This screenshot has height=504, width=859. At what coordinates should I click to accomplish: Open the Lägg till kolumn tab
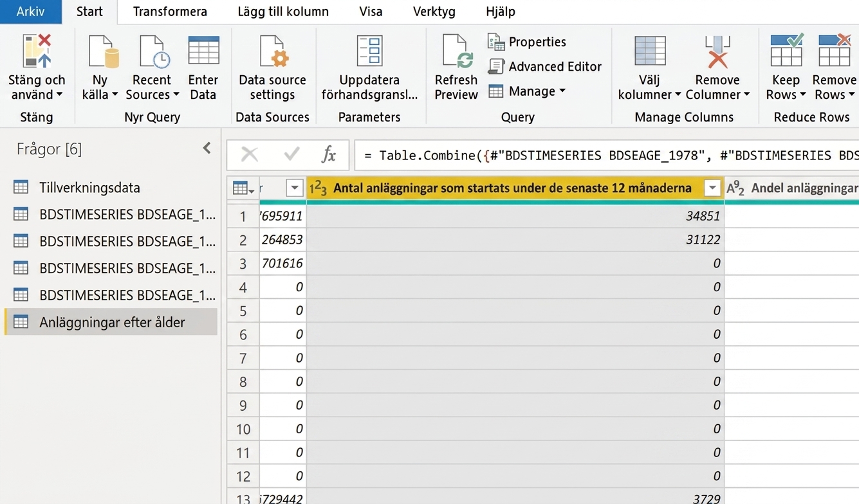[283, 12]
